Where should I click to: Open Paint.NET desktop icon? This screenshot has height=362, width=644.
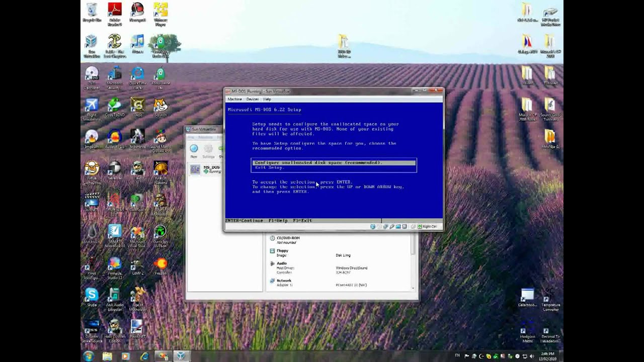click(x=137, y=329)
